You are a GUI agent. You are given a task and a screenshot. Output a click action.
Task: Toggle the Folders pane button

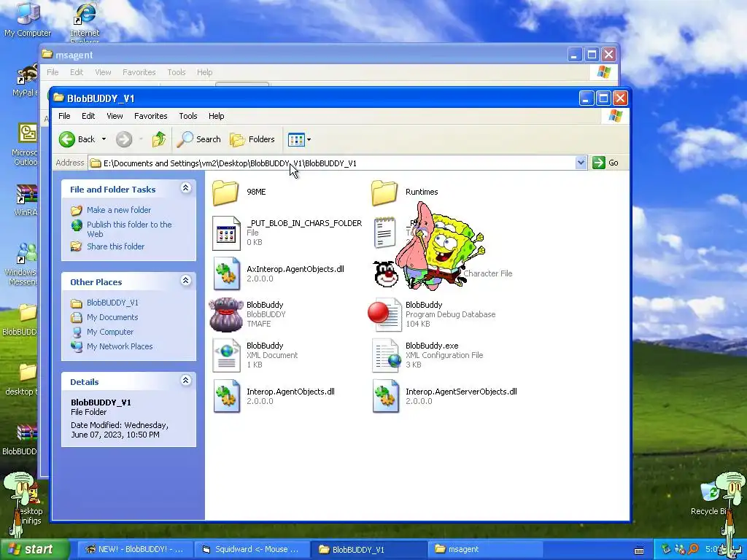pyautogui.click(x=252, y=139)
